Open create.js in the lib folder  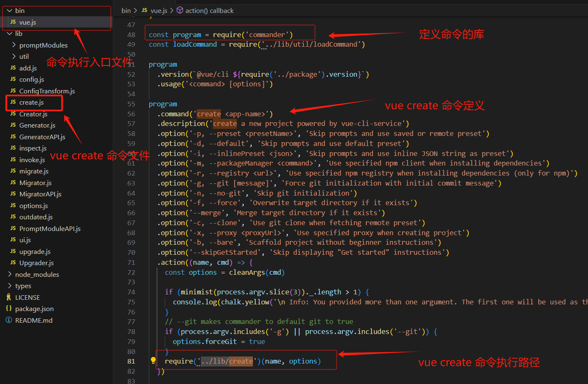pos(31,102)
